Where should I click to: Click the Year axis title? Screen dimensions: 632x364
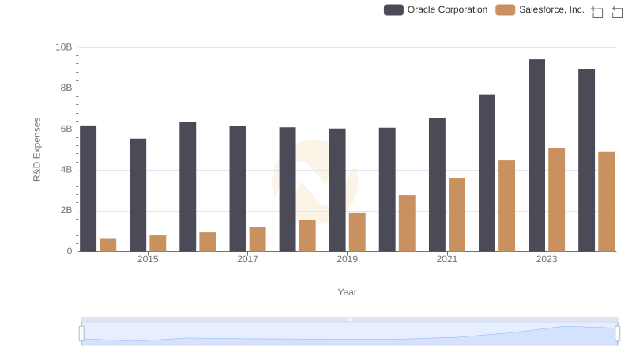click(347, 292)
